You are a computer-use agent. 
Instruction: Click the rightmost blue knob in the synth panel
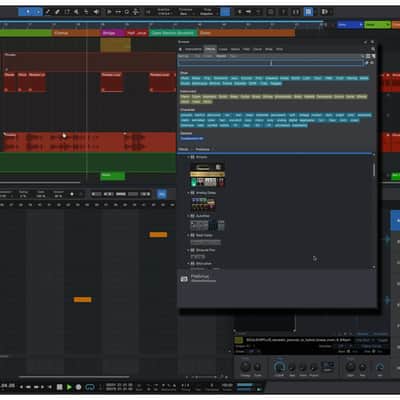[380, 367]
